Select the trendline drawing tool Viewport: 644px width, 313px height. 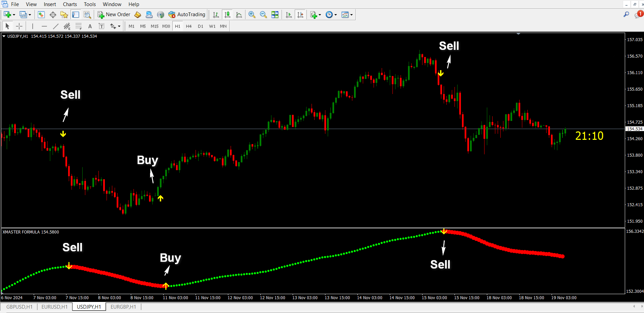point(56,26)
